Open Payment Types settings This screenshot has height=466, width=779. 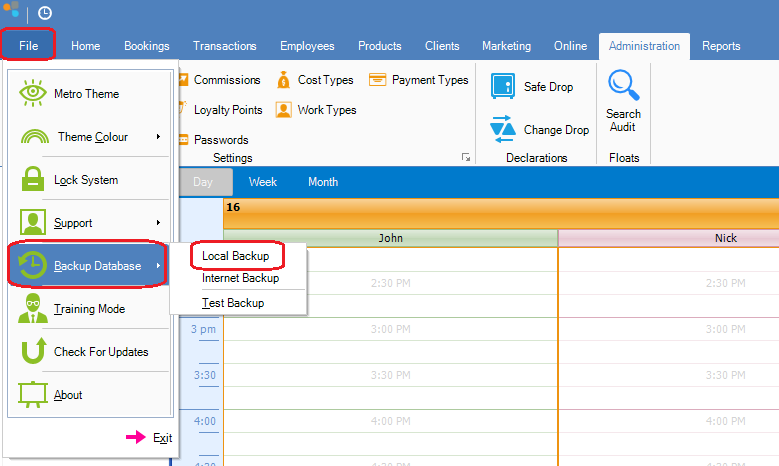[419, 80]
